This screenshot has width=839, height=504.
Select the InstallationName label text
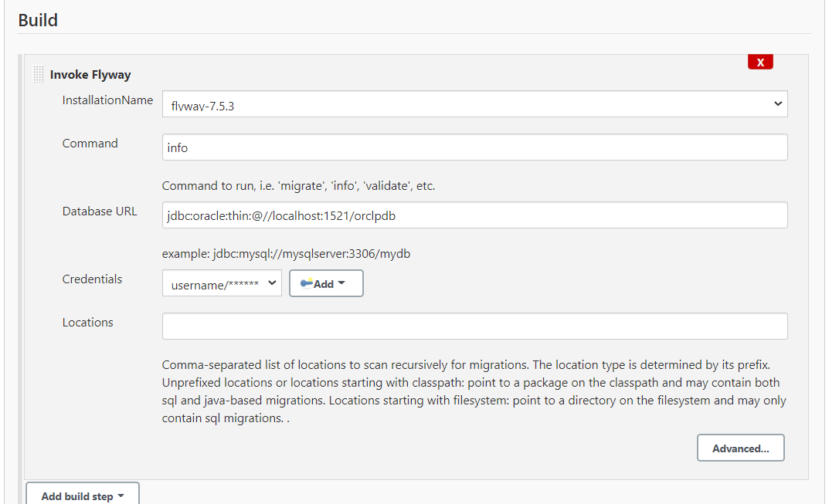coord(107,100)
